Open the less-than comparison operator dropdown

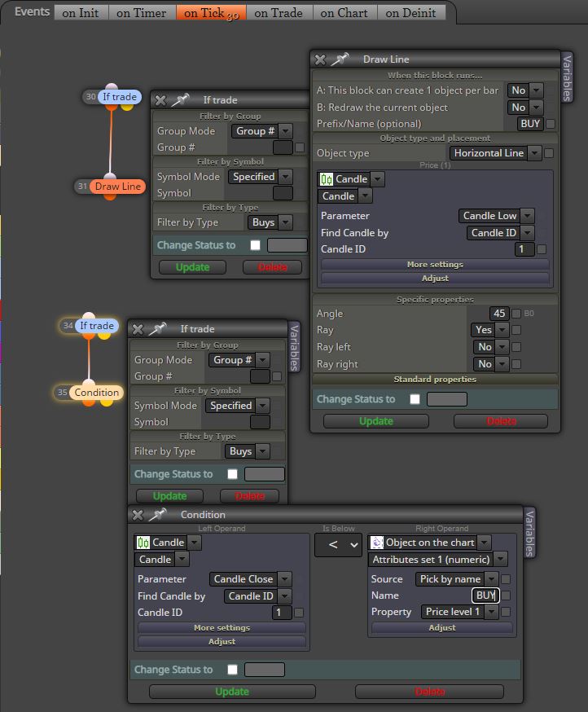coord(338,545)
